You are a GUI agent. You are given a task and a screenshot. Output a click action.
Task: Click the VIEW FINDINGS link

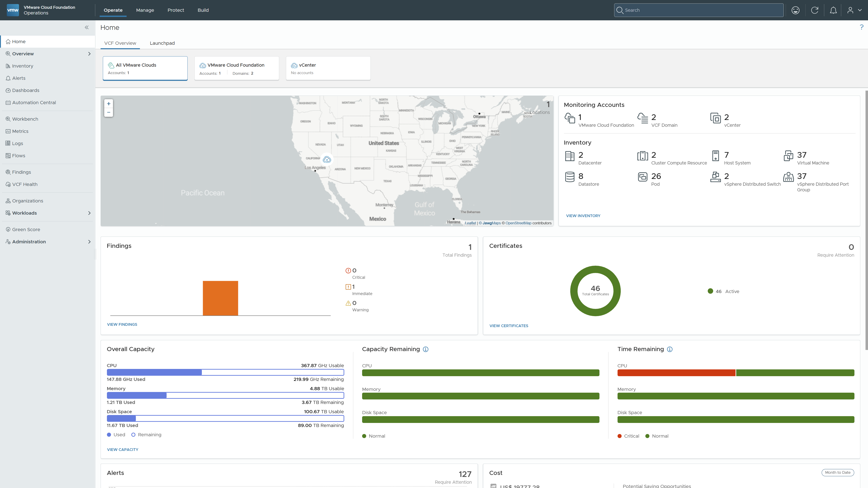[122, 325]
